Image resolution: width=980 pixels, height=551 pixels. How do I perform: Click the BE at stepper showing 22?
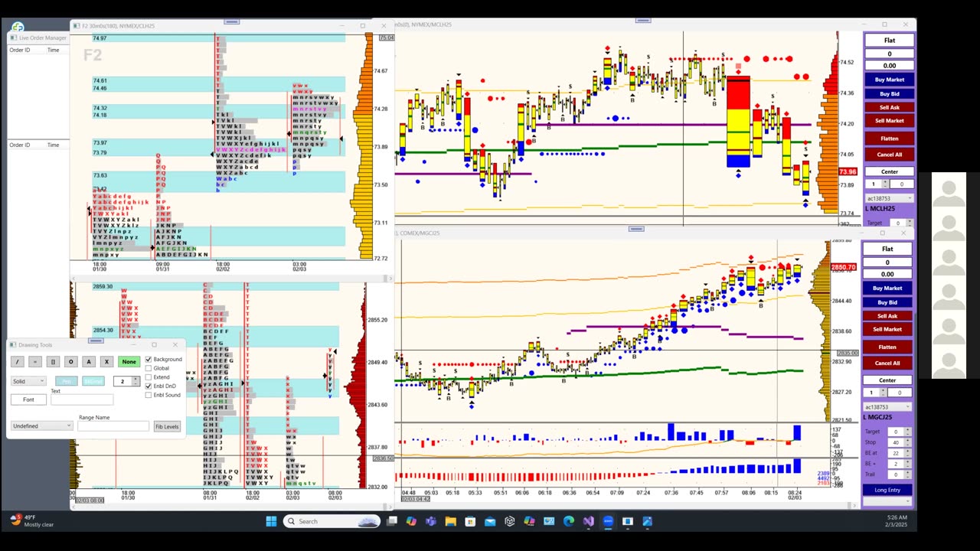[x=898, y=453]
